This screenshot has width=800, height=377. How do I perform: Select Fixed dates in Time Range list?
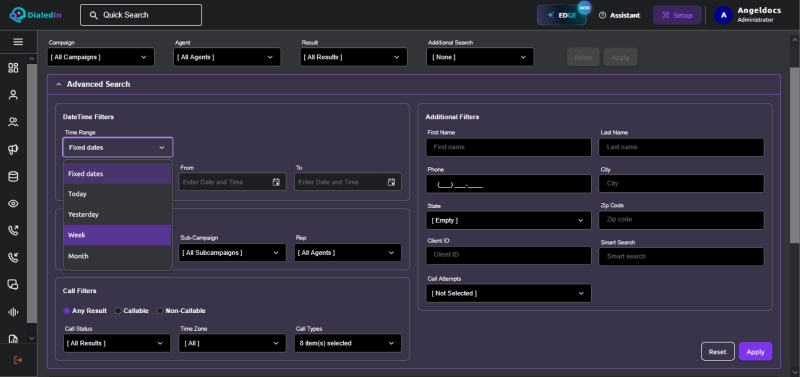pyautogui.click(x=117, y=173)
